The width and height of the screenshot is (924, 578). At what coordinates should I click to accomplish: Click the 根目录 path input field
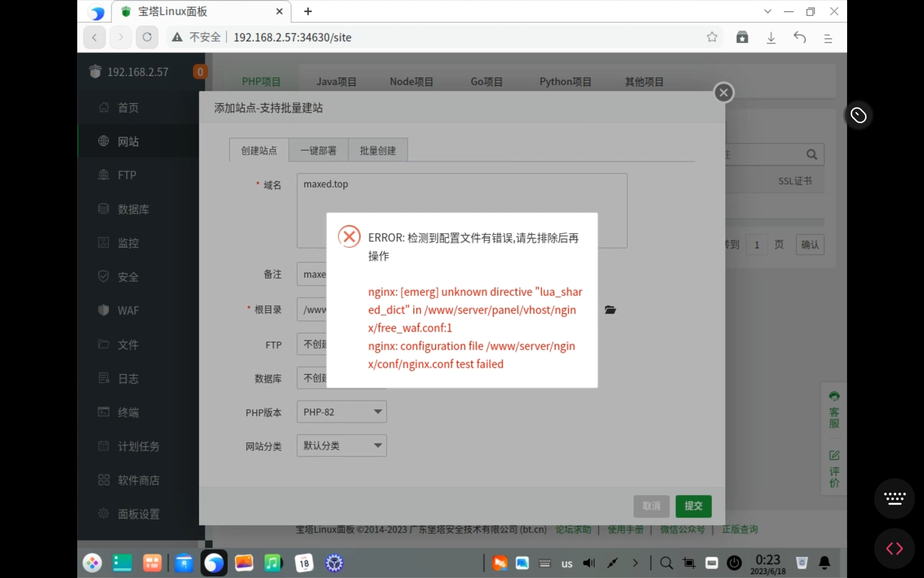[311, 309]
